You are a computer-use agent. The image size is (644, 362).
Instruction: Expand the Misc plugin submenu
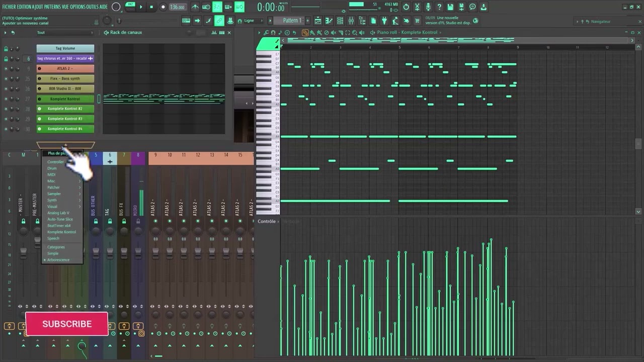pyautogui.click(x=62, y=181)
